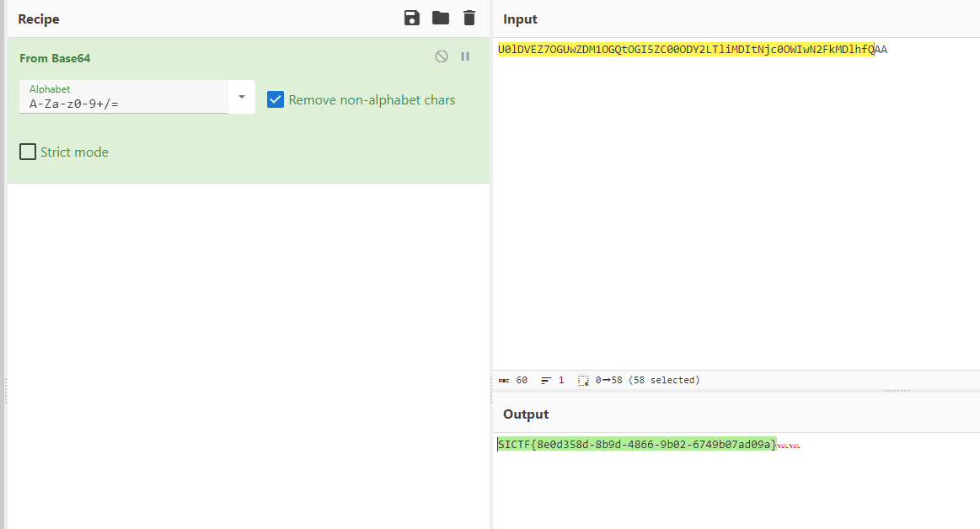Click the Alphabet text field
The height and width of the screenshot is (529, 980).
(x=126, y=104)
